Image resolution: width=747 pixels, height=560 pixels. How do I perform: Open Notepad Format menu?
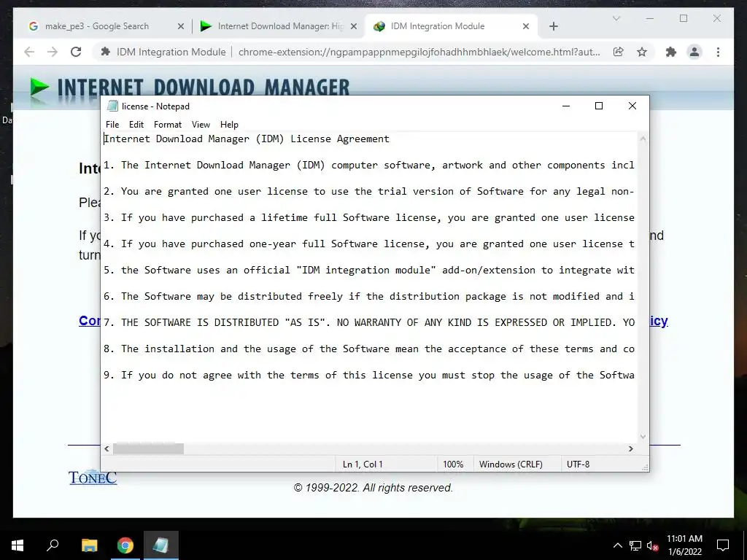[x=168, y=124]
